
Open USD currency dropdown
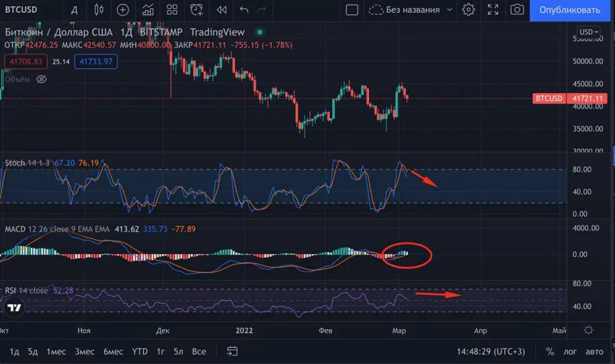click(589, 31)
